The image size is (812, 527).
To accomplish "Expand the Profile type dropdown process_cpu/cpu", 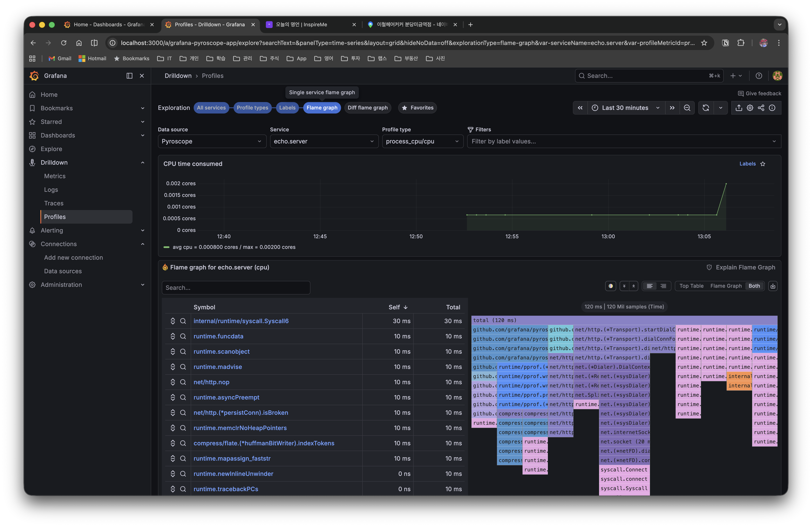I will [422, 141].
